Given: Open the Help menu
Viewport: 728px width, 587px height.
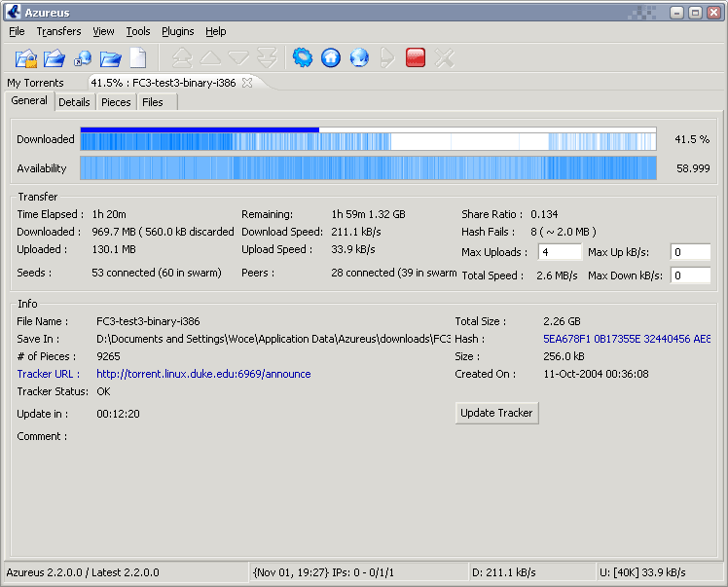Looking at the screenshot, I should click(x=216, y=31).
